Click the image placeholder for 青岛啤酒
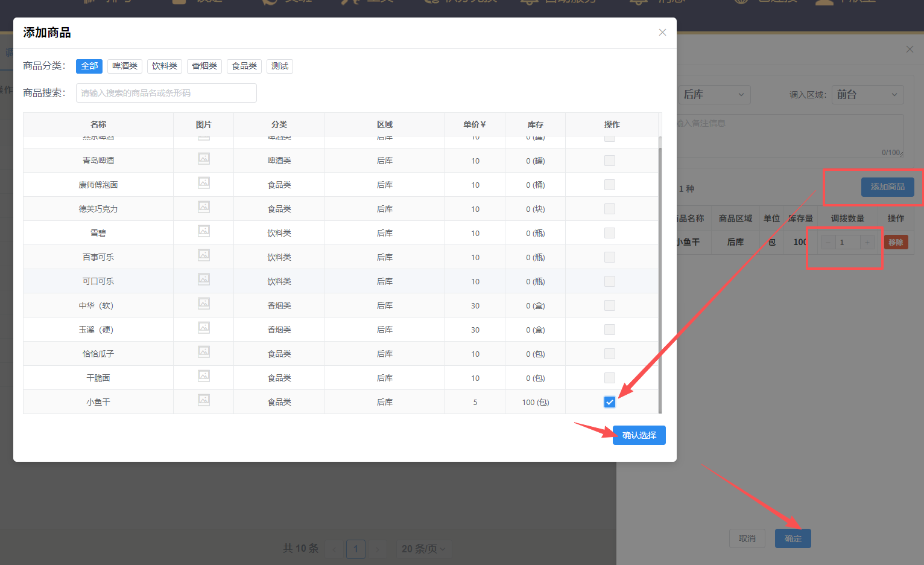The height and width of the screenshot is (565, 924). click(x=204, y=159)
